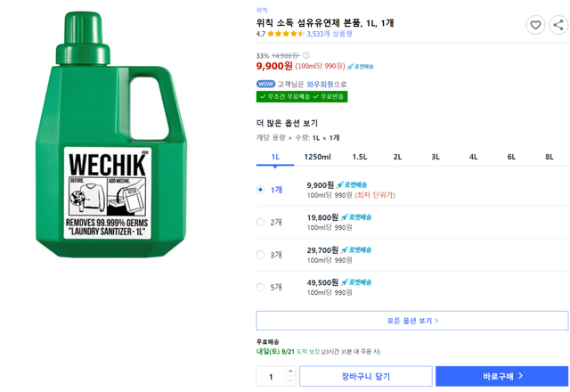
Task: Decrease quantity with the down arrow
Action: [290, 381]
